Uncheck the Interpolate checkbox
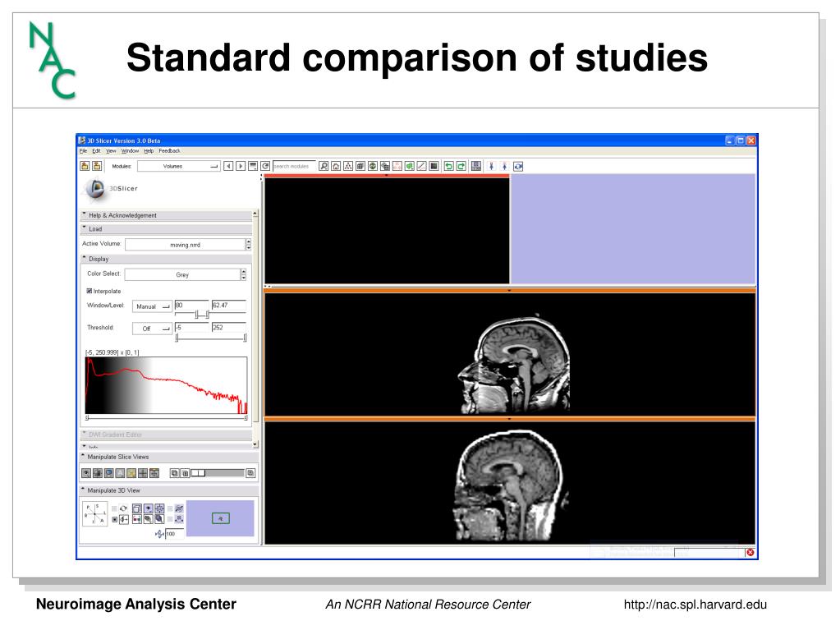 coord(90,291)
